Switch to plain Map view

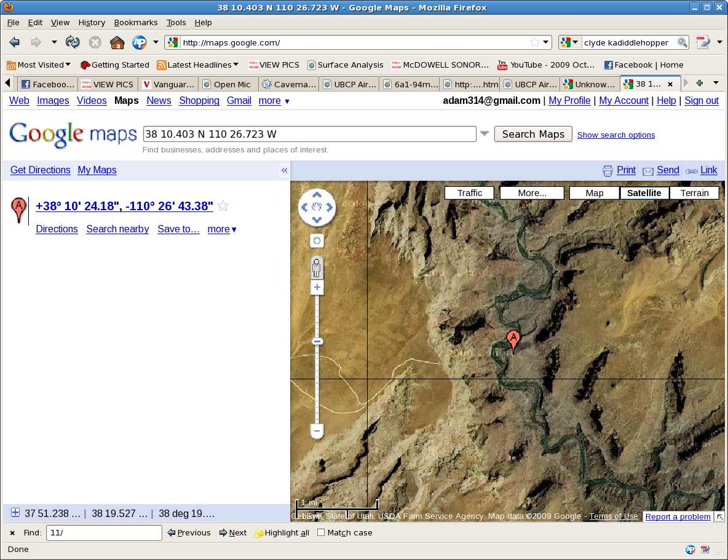pyautogui.click(x=594, y=193)
